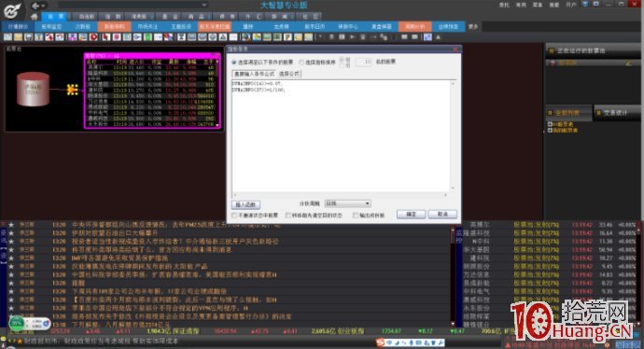
Task: Click the app logo in the top-left corner
Action: click(12, 10)
